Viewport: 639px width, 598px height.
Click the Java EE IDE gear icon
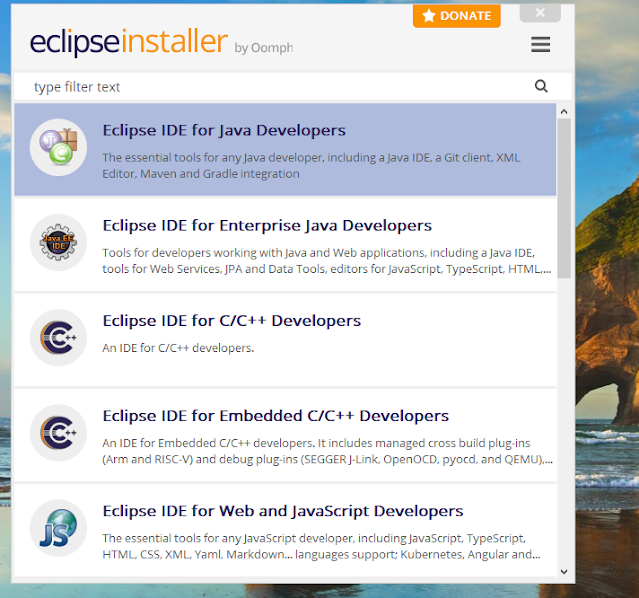click(x=58, y=243)
